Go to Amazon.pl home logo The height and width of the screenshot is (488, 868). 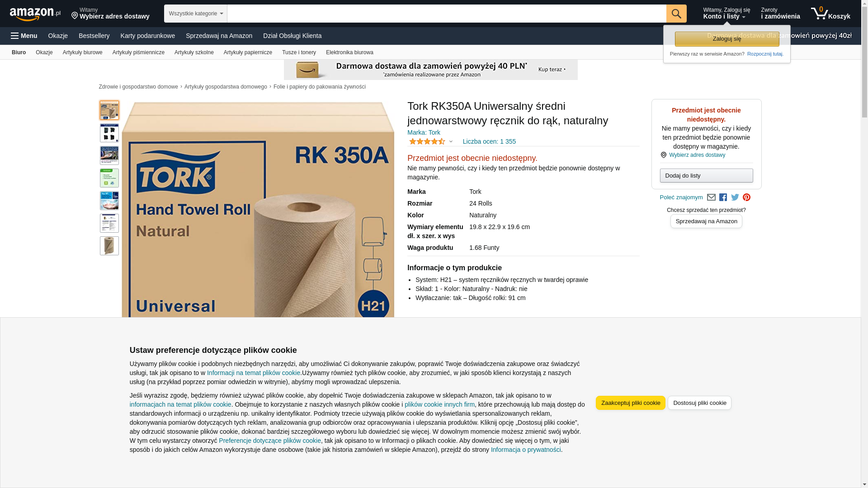pyautogui.click(x=35, y=14)
